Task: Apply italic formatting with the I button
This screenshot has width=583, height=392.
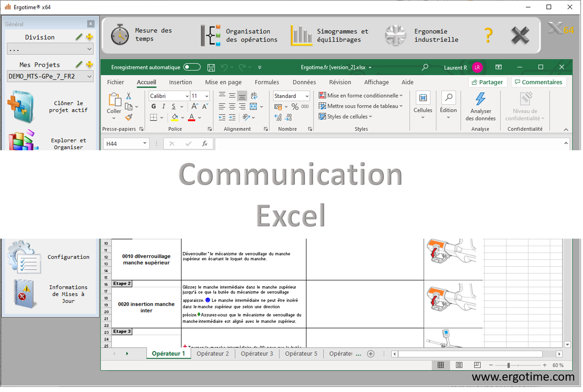Action: [x=164, y=107]
